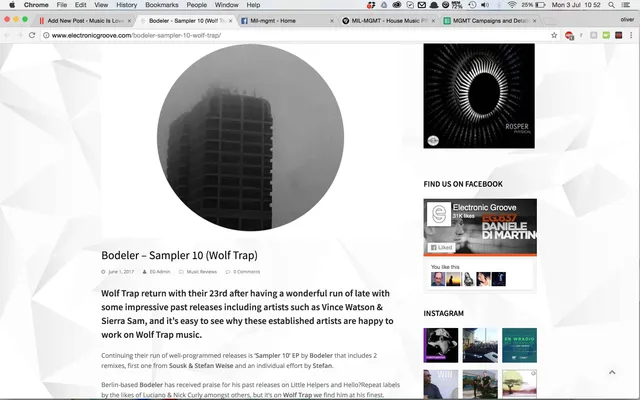This screenshot has width=640, height=400.
Task: Close the Add New Post tab
Action: [x=129, y=21]
